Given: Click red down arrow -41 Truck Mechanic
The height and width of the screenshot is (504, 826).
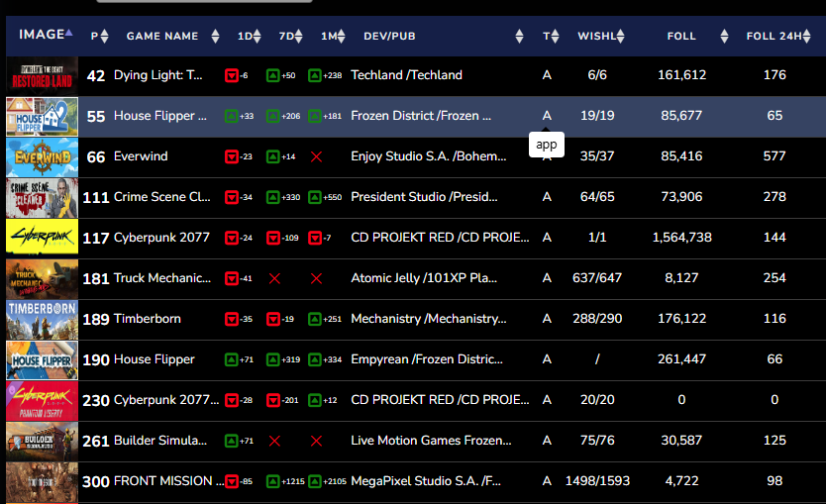Looking at the screenshot, I should coord(231,278).
